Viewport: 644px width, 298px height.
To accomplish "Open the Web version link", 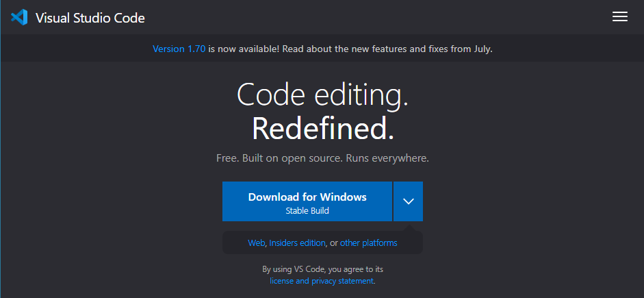I will (256, 243).
